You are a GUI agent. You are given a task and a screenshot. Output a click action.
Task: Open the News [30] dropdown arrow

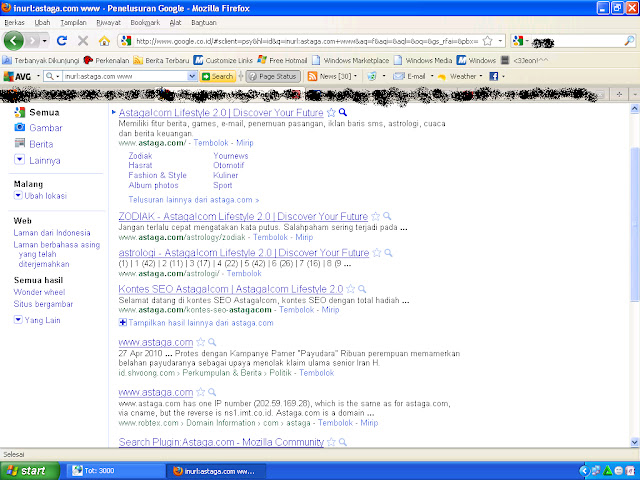click(x=355, y=76)
